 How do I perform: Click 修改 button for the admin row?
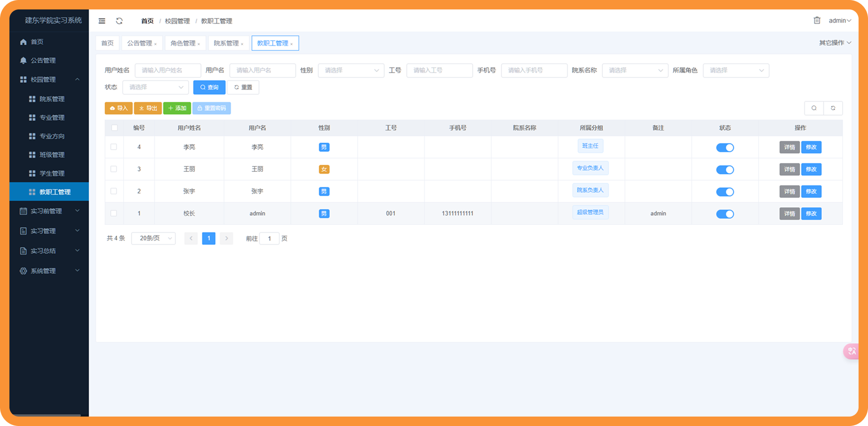pyautogui.click(x=811, y=213)
